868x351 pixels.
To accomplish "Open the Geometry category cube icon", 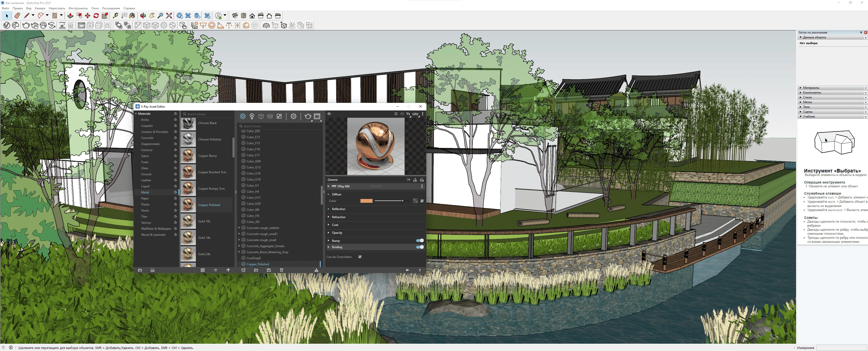I will (x=261, y=116).
